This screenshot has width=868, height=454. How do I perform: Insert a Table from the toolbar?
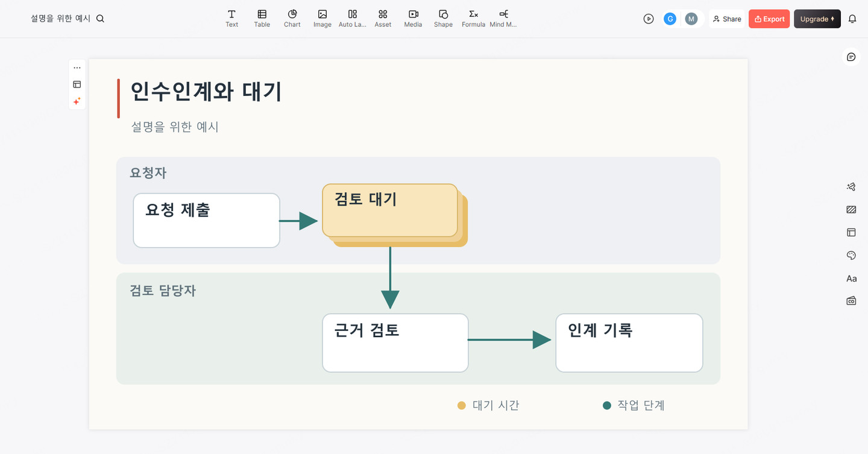pos(262,19)
